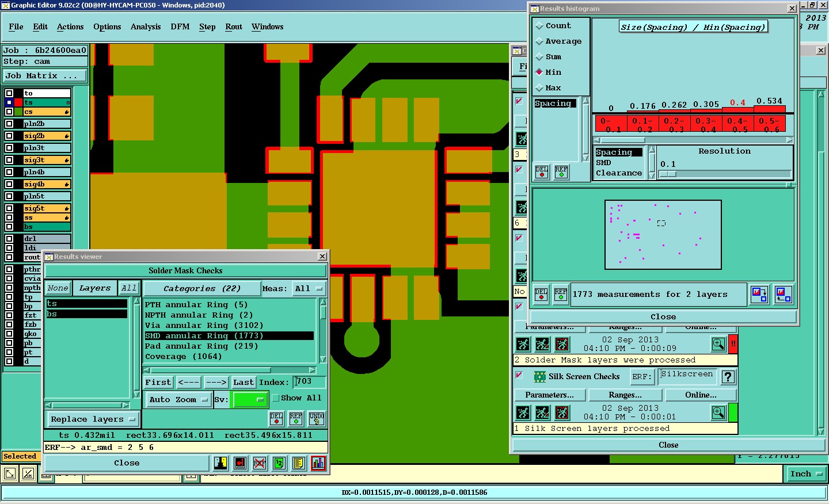829x504 pixels.
Task: Click the crossed-out REF icon
Action: pyautogui.click(x=260, y=463)
